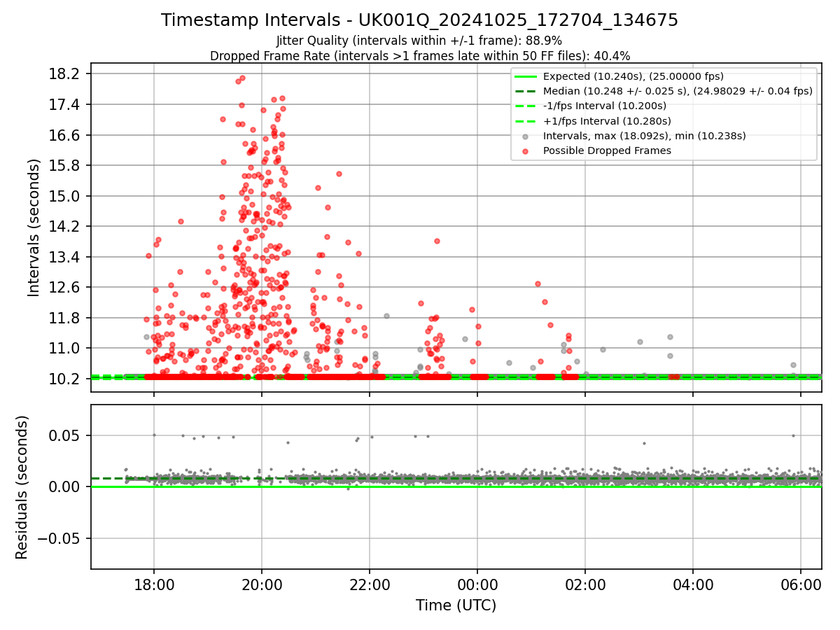Image resolution: width=840 pixels, height=630 pixels.
Task: Click the 04:00 time tick label
Action: pyautogui.click(x=693, y=584)
